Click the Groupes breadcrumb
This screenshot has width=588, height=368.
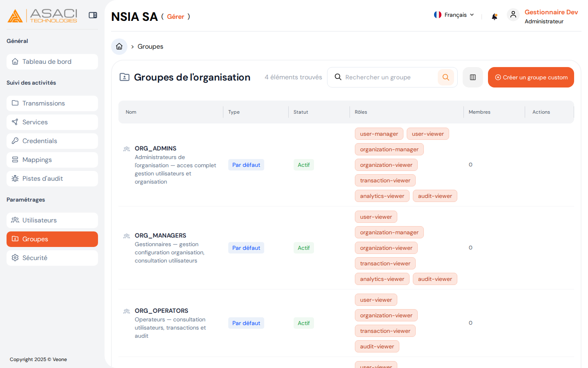[x=150, y=47]
